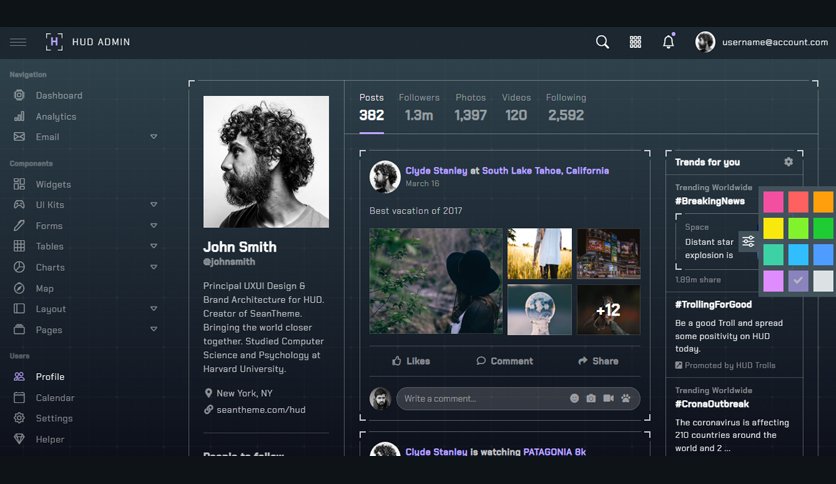The width and height of the screenshot is (836, 484).
Task: Open Map in the sidebar
Action: coord(44,288)
